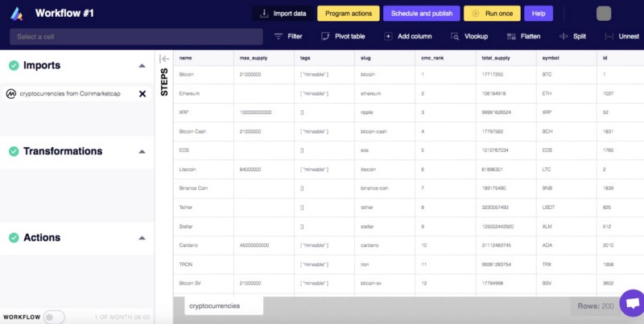The image size is (644, 324).
Task: Open the chat support bubble
Action: [x=633, y=303]
